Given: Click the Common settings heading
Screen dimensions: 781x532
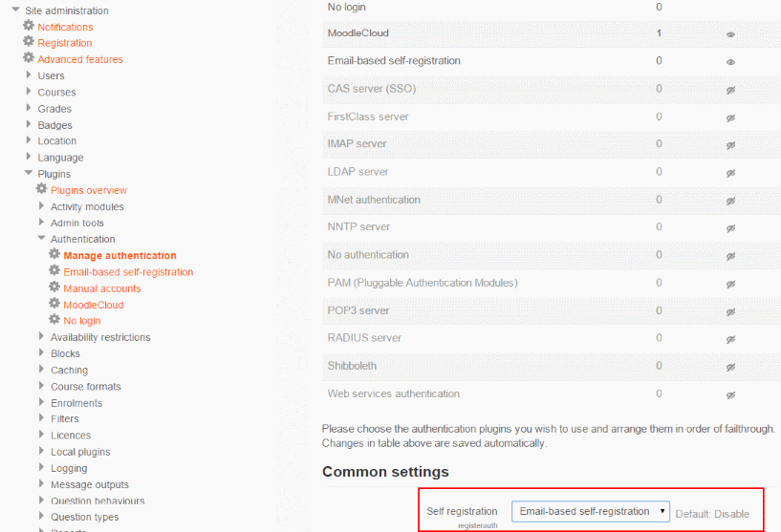Looking at the screenshot, I should (x=385, y=471).
